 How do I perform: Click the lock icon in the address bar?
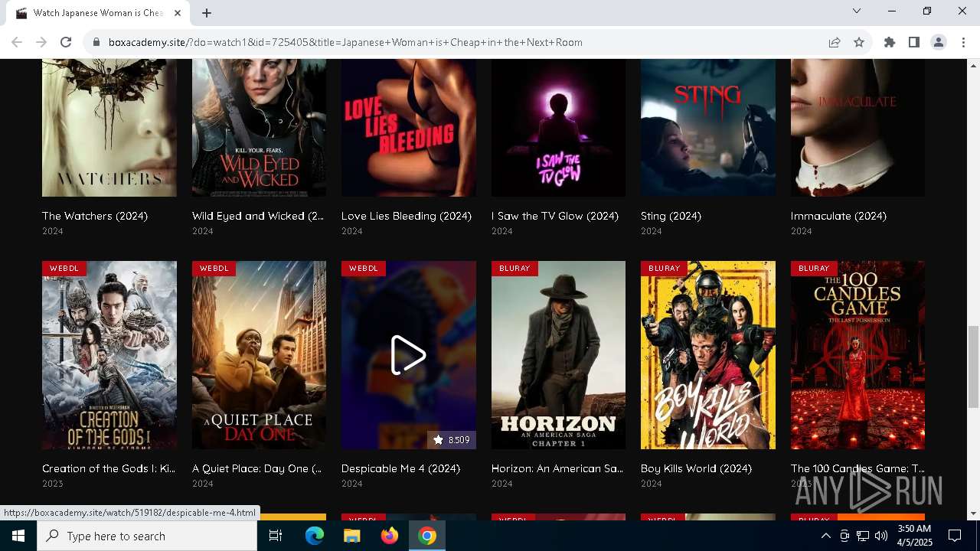coord(96,42)
